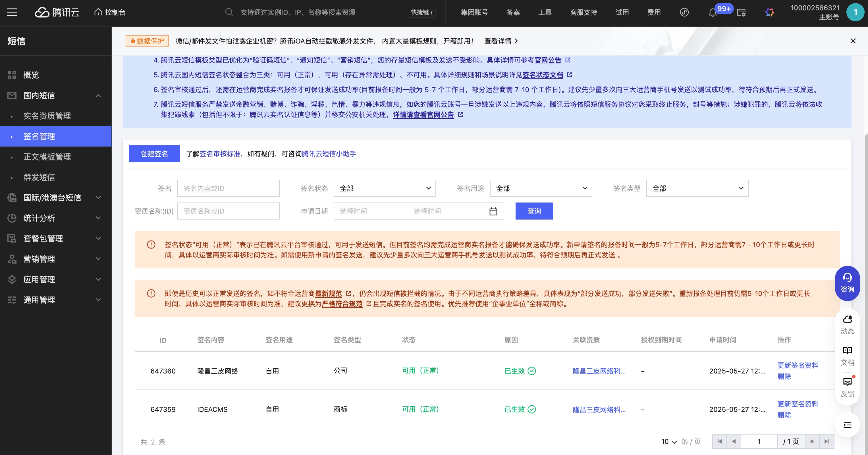This screenshot has width=868, height=455.
Task: Open the 签名状态 dropdown
Action: click(385, 188)
